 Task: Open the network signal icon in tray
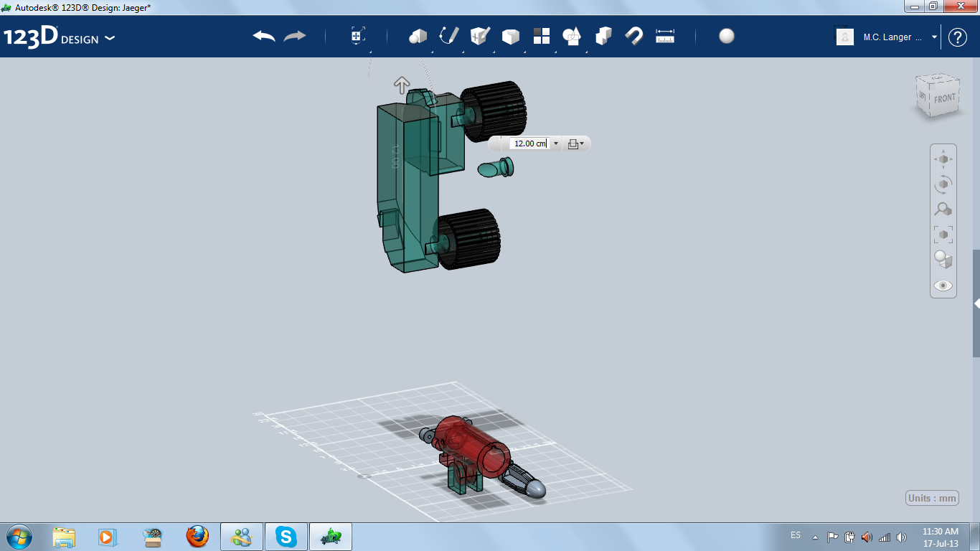pyautogui.click(x=885, y=537)
